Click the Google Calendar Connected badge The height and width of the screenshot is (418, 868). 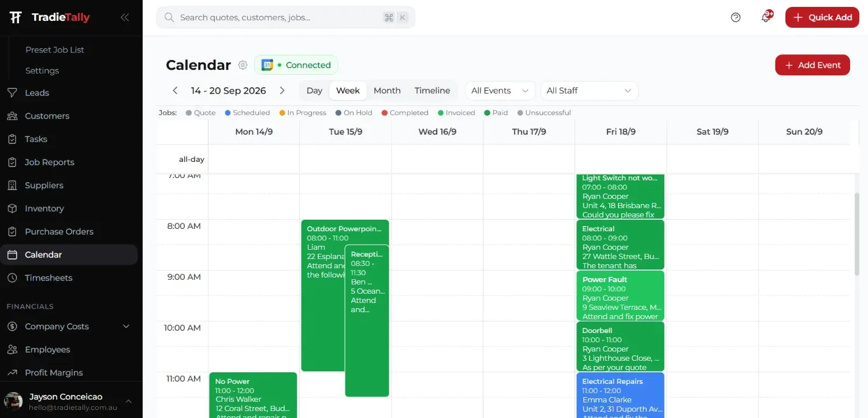click(296, 65)
